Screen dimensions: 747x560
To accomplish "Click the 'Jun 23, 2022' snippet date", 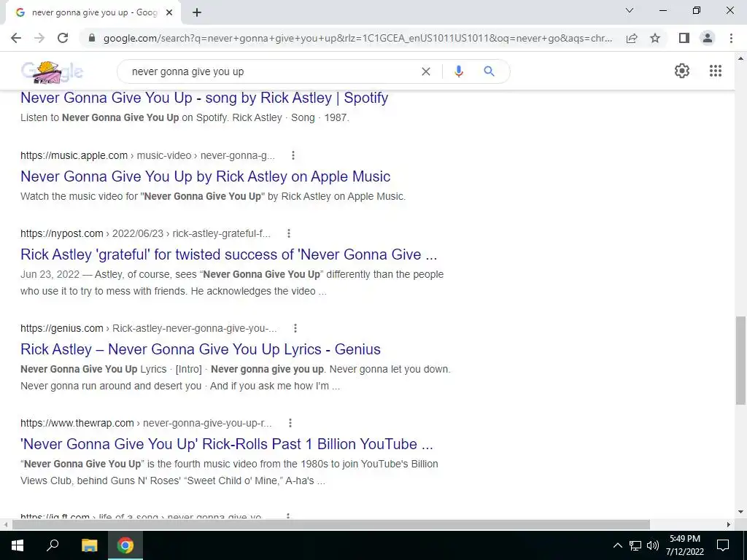I will pos(50,275).
